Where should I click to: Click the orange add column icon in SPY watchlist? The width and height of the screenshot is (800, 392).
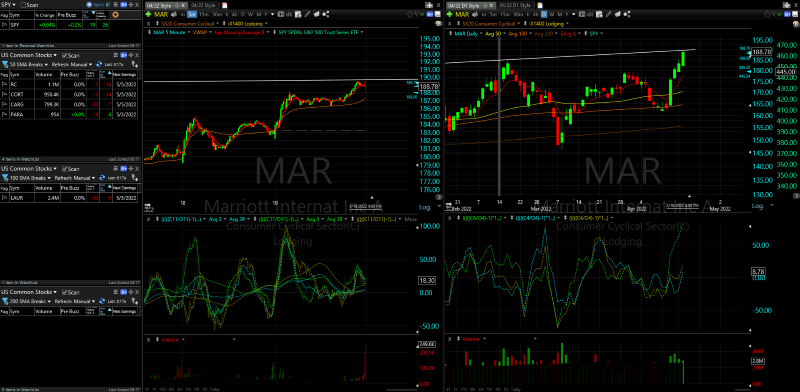coord(115,14)
